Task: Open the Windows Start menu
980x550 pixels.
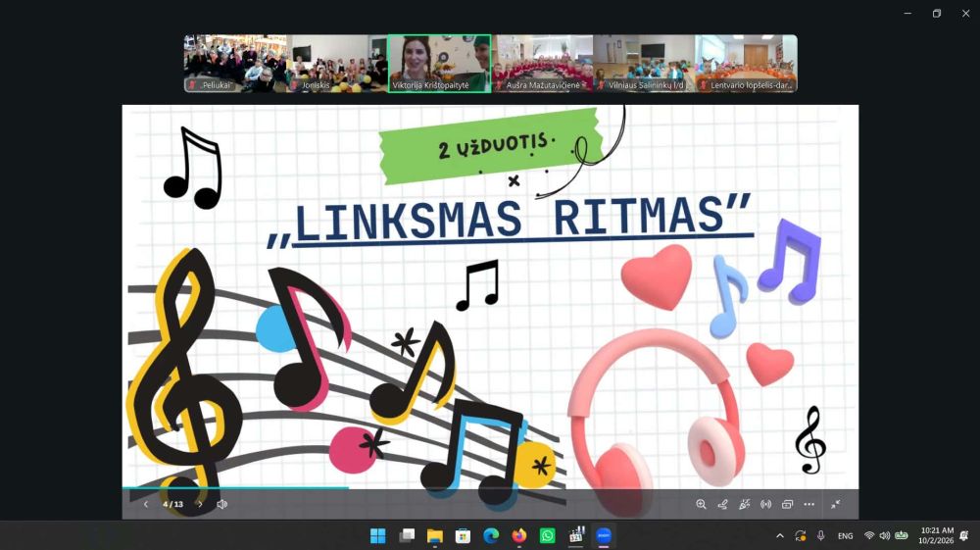Action: 378,535
